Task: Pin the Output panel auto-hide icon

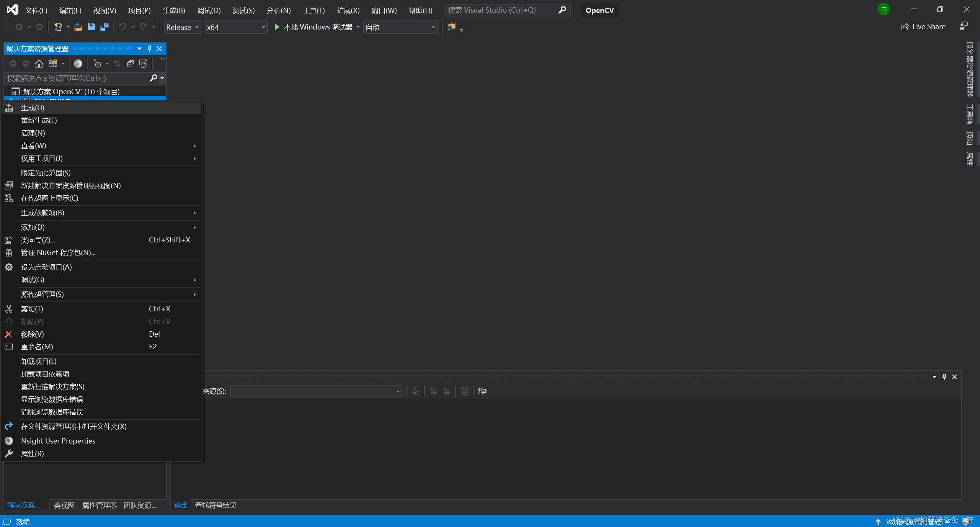Action: (944, 377)
